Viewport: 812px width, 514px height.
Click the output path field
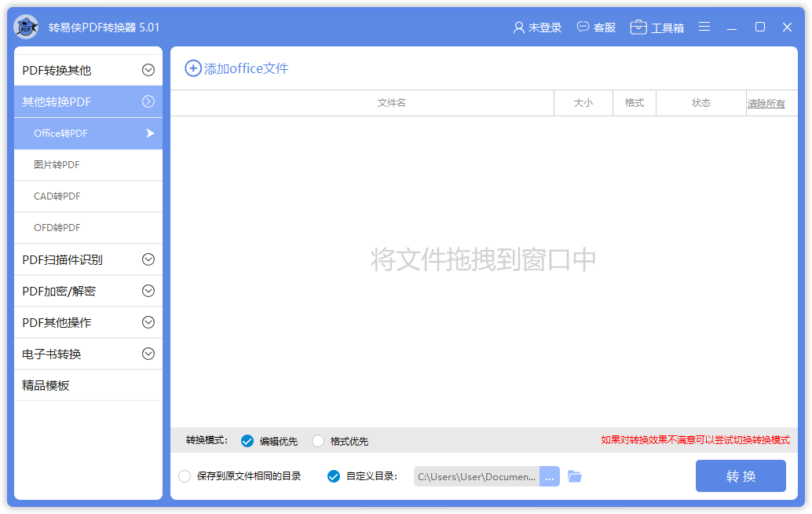477,476
